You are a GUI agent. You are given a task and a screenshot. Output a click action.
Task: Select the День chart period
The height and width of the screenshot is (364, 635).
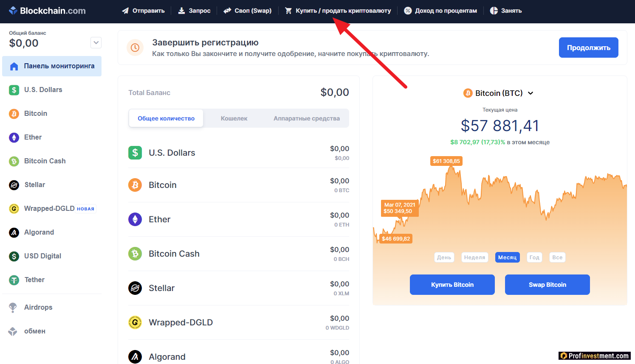[444, 258]
